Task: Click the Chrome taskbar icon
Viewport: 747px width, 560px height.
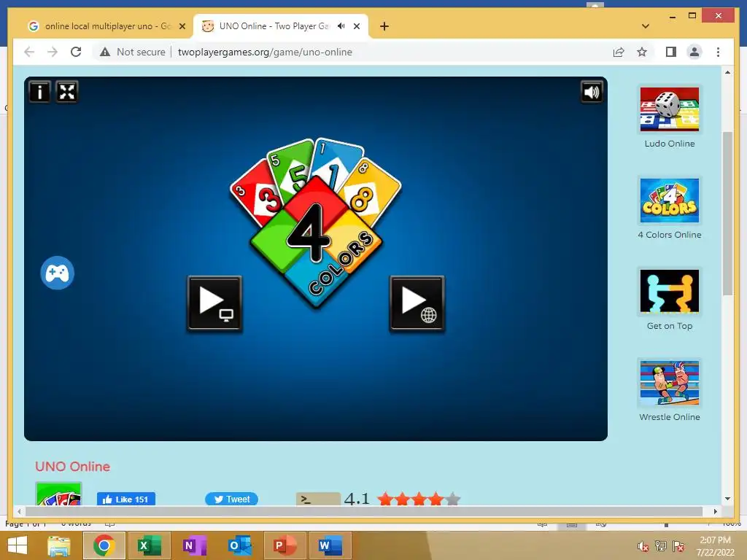Action: pyautogui.click(x=104, y=545)
